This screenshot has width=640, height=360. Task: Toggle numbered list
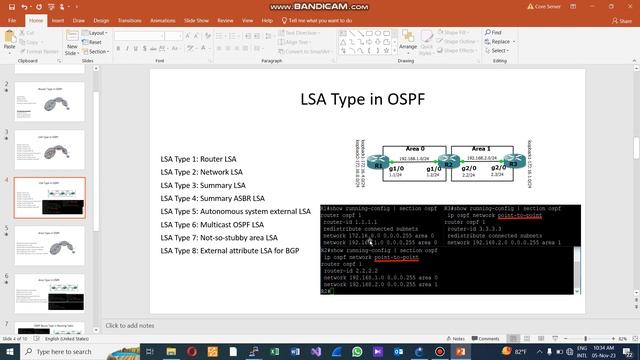pyautogui.click(x=234, y=36)
